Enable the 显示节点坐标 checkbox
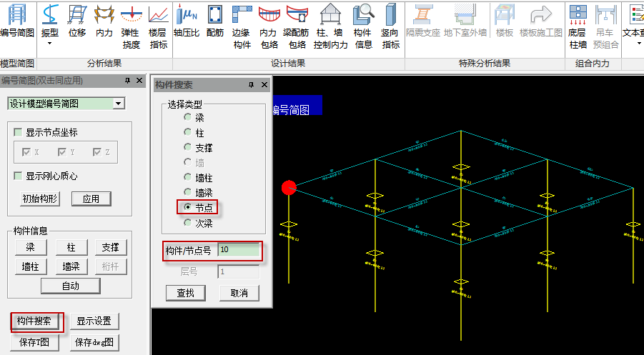This screenshot has height=355, width=644. pyautogui.click(x=19, y=132)
